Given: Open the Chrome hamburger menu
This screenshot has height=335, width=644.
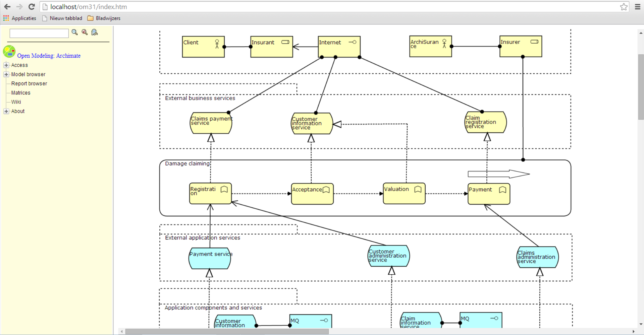Looking at the screenshot, I should [x=638, y=7].
